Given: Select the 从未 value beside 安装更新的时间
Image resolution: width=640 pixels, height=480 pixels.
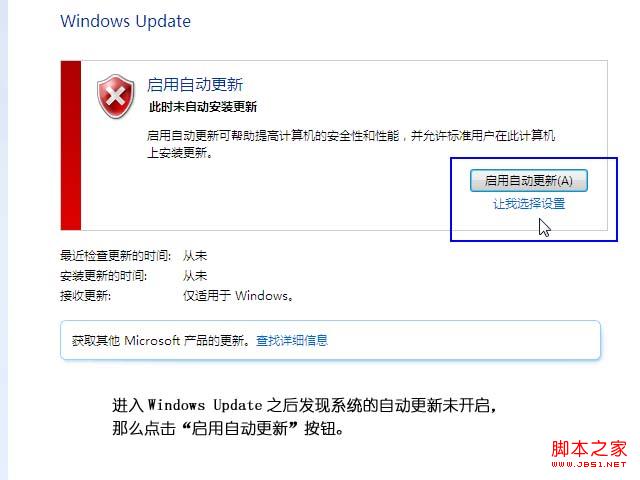Looking at the screenshot, I should tap(195, 276).
